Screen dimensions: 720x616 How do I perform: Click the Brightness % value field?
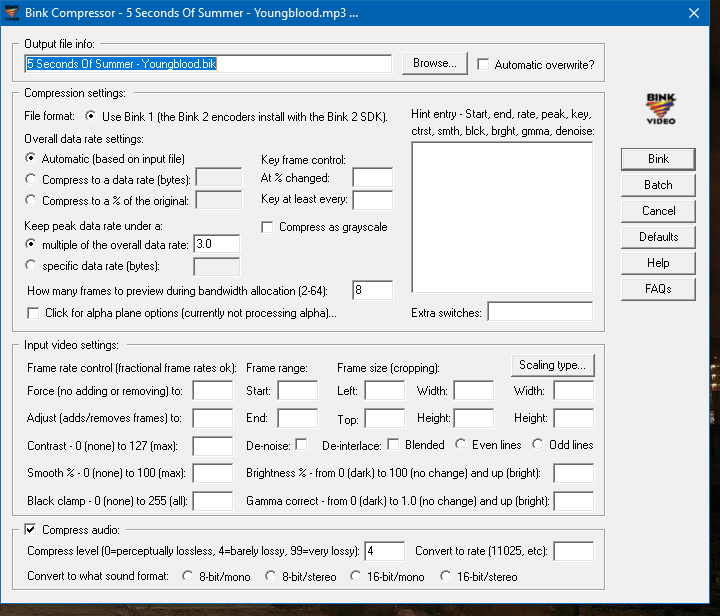[574, 473]
